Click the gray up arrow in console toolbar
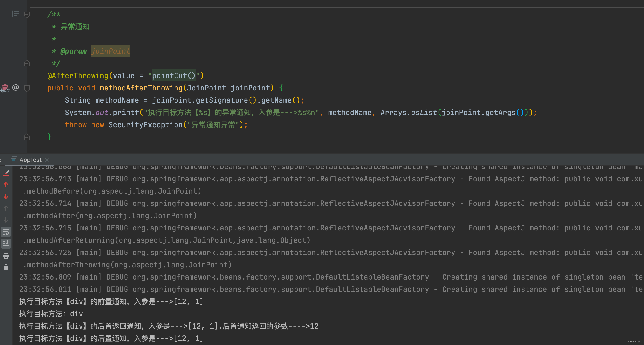644x345 pixels. point(6,208)
